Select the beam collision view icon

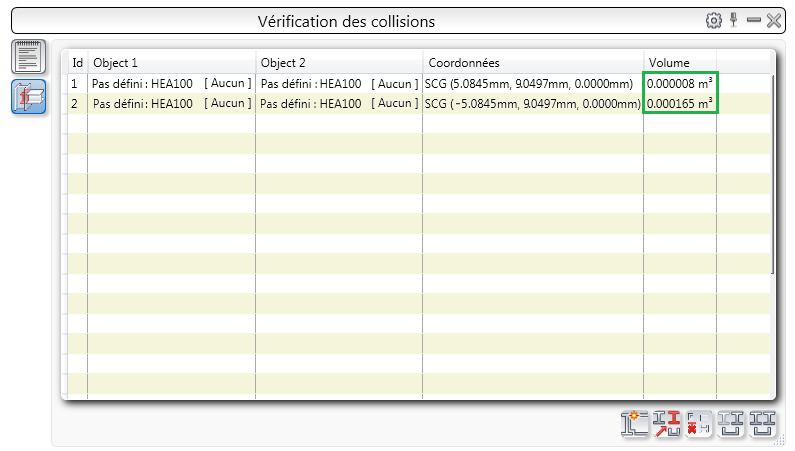(29, 97)
